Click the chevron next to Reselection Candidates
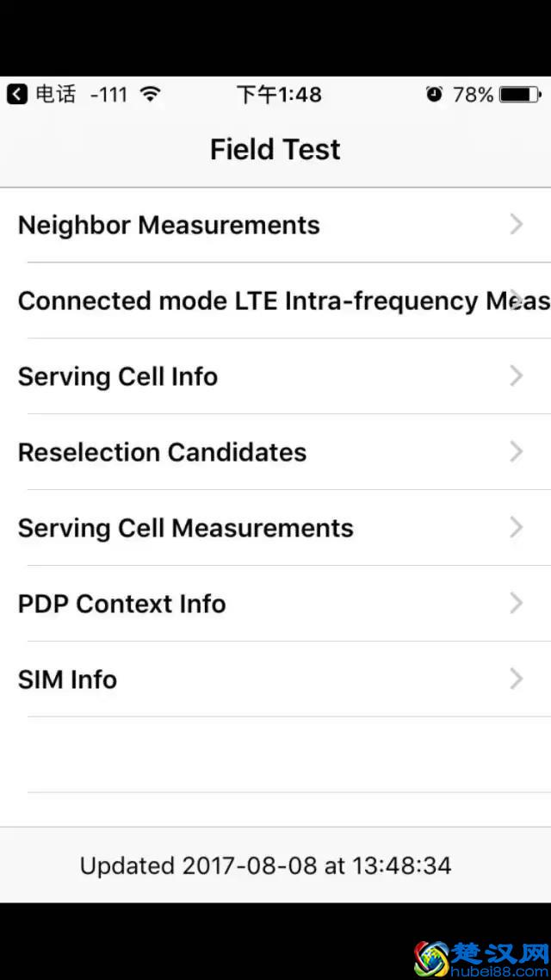Viewport: 551px width, 980px height. click(x=516, y=452)
